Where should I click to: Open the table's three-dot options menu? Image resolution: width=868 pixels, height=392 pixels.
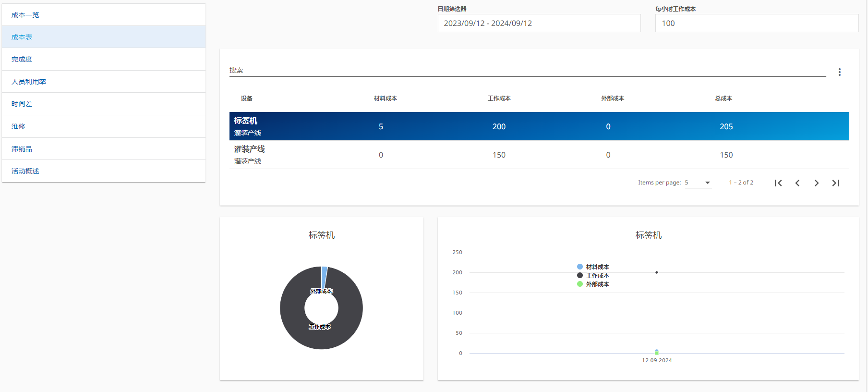click(x=839, y=72)
